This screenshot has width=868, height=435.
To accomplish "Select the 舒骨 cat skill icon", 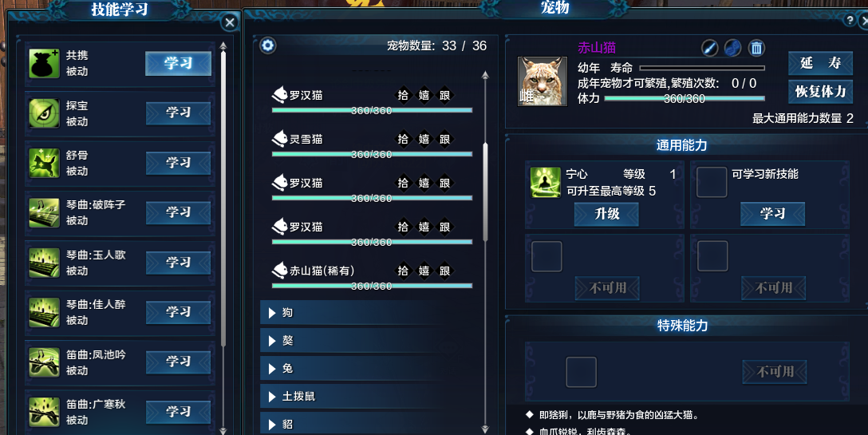I will 44,163.
